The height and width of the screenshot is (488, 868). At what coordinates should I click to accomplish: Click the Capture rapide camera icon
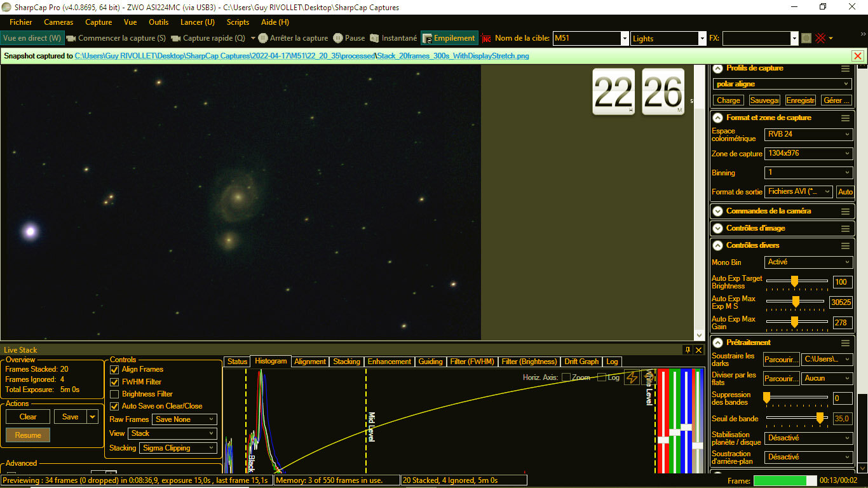[x=176, y=38]
